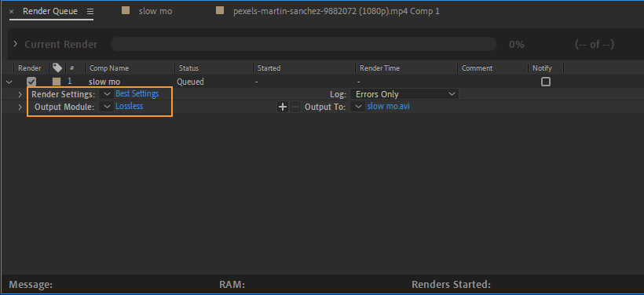The width and height of the screenshot is (644, 295).
Task: Open the Output Module preset dropdown arrow
Action: click(107, 107)
